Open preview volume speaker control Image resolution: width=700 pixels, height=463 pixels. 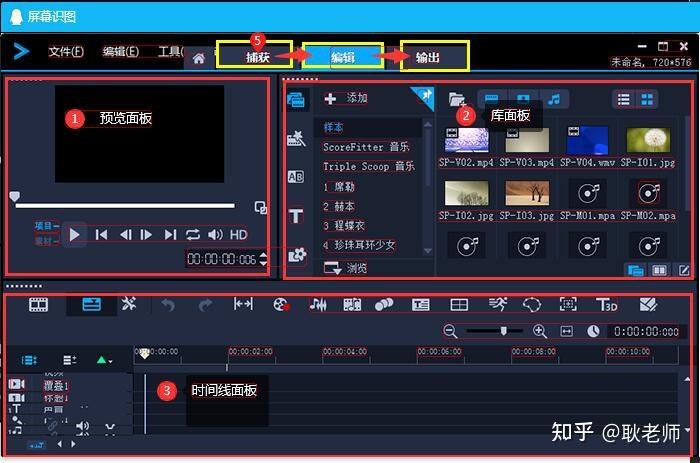tap(215, 235)
